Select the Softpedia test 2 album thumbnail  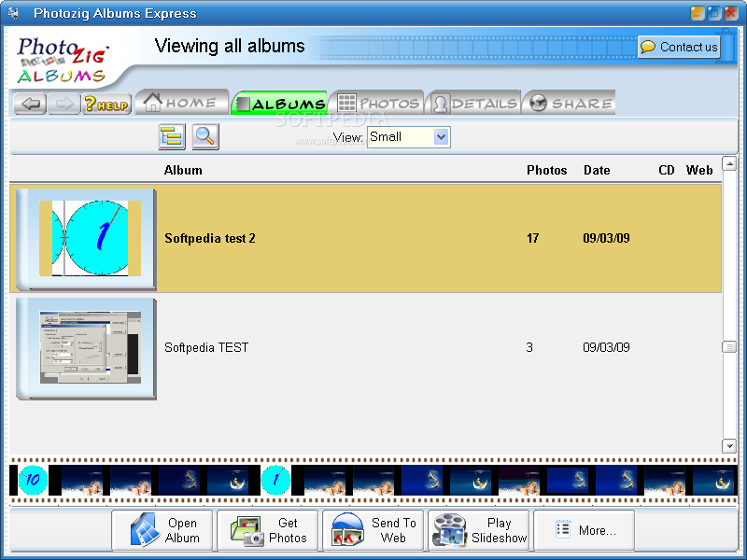(86, 239)
